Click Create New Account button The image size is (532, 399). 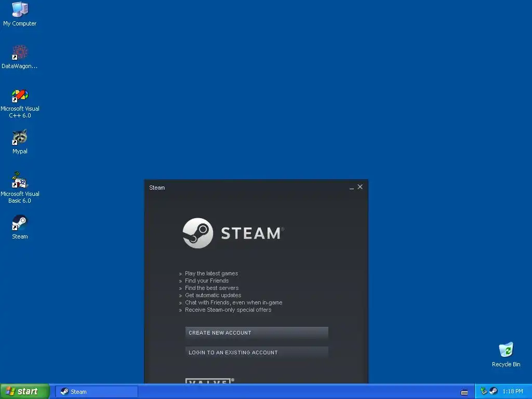click(x=257, y=333)
